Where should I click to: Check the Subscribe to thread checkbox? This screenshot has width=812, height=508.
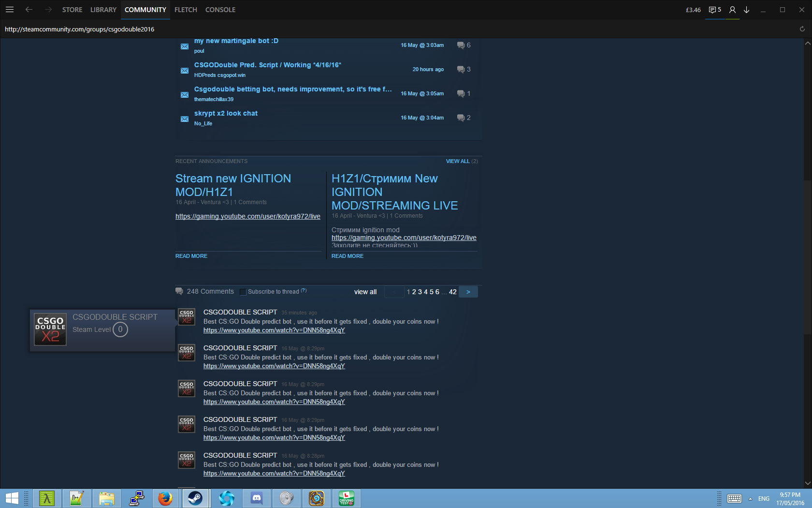[243, 292]
